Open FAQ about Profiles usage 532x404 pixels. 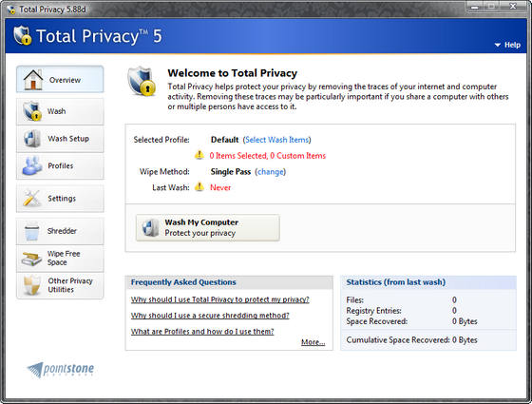tap(202, 332)
